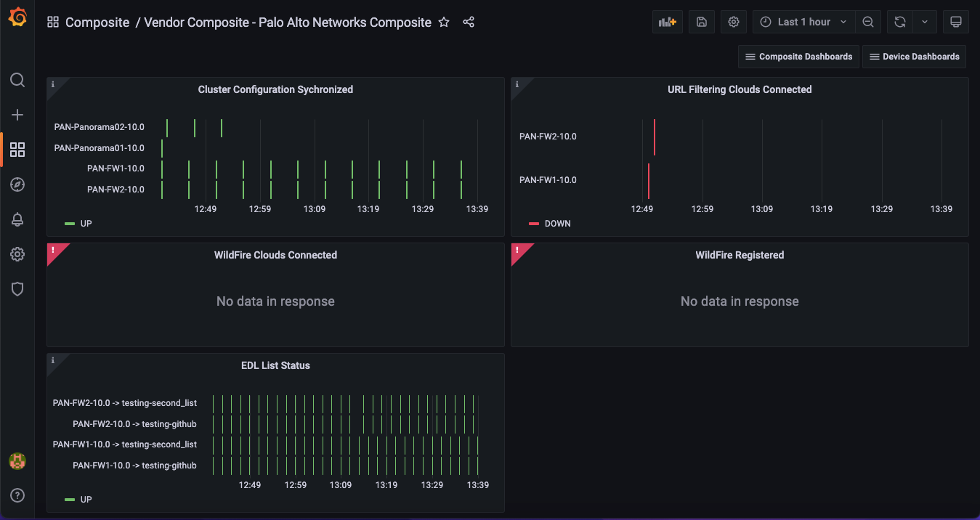
Task: Open the Composite Dashboards links dropdown
Action: [798, 57]
